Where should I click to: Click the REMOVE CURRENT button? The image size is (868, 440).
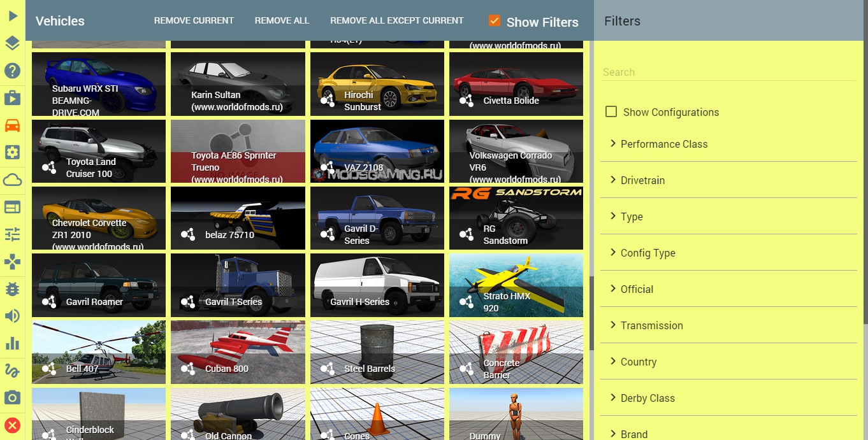point(194,20)
